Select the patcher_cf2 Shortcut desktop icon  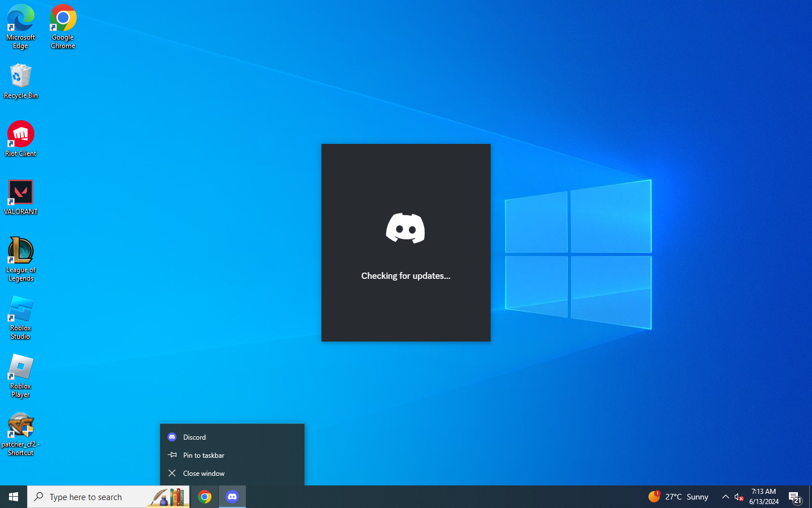[21, 434]
